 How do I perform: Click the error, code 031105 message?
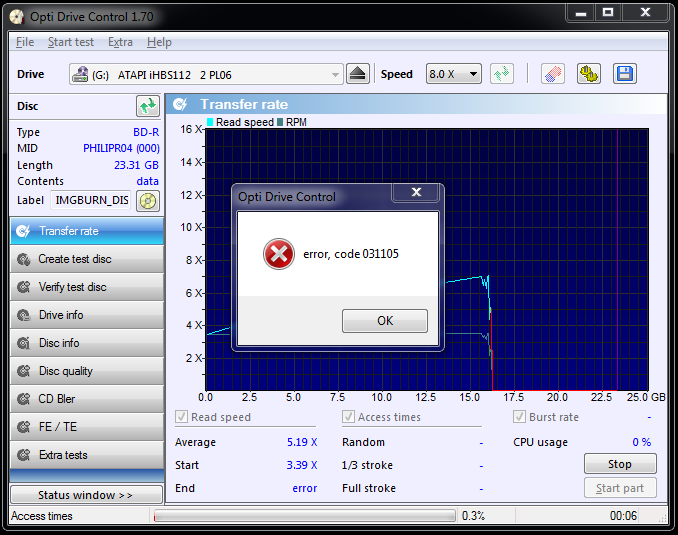click(x=351, y=254)
